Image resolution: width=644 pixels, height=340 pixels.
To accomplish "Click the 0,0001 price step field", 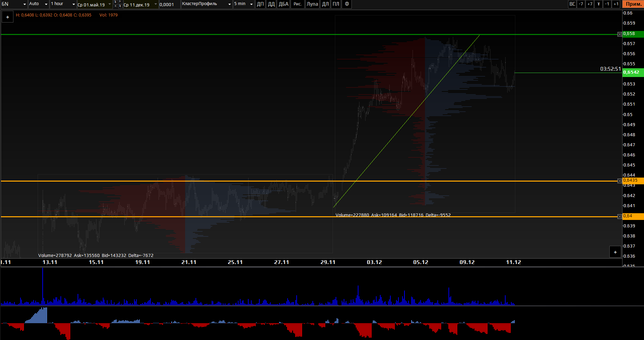I will [169, 5].
